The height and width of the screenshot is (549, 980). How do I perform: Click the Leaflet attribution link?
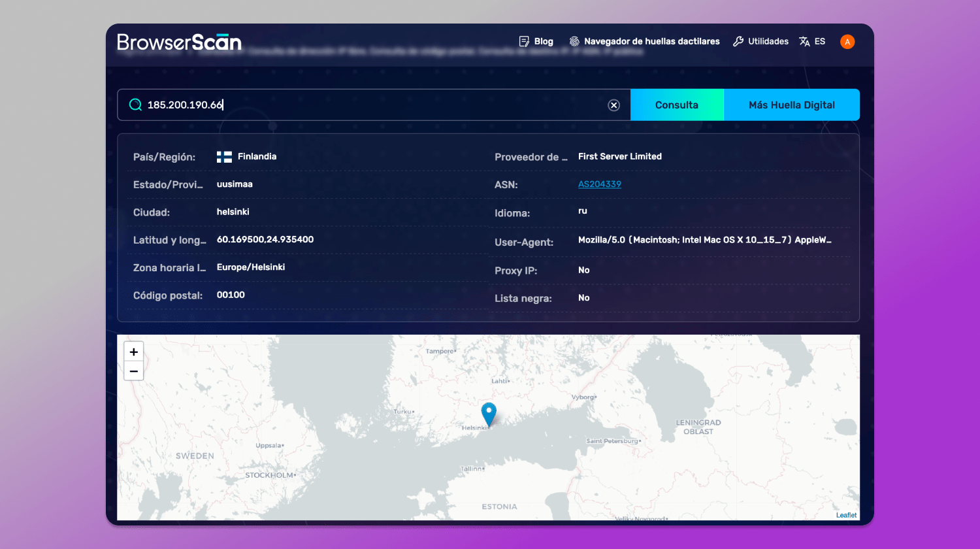[846, 515]
